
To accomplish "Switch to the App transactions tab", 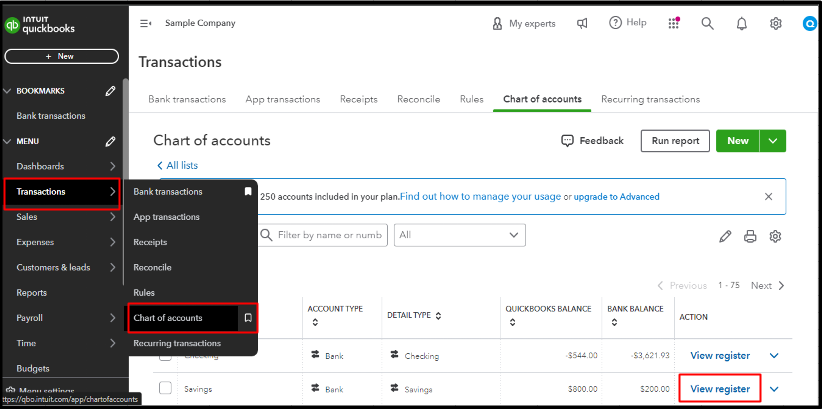I will coord(283,99).
